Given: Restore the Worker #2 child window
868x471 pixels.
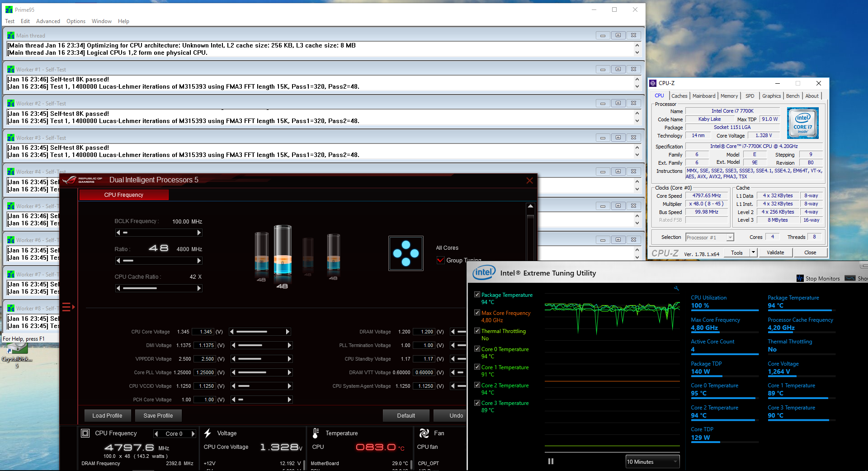Looking at the screenshot, I should click(618, 103).
